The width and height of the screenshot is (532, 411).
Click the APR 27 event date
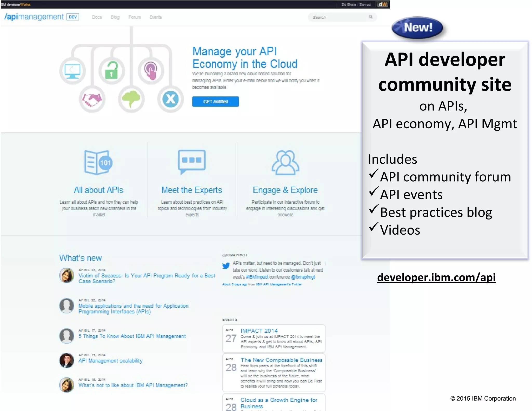point(231,336)
